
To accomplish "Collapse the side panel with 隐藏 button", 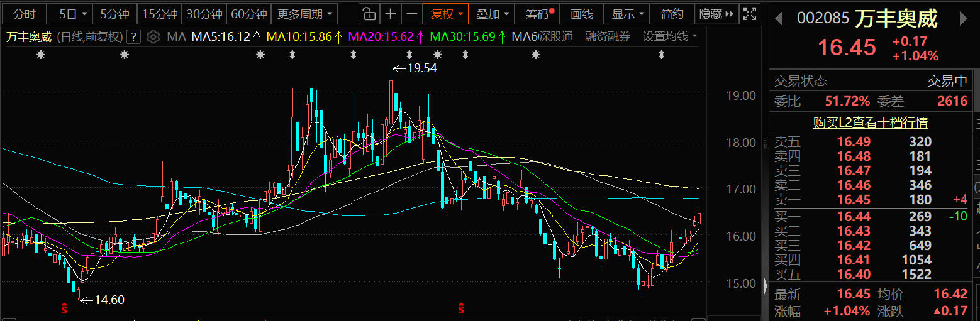I will 716,14.
